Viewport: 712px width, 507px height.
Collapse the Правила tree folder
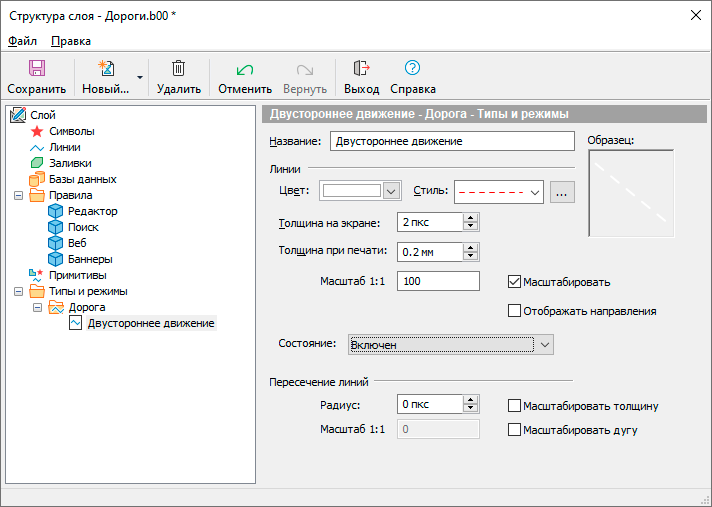point(19,195)
